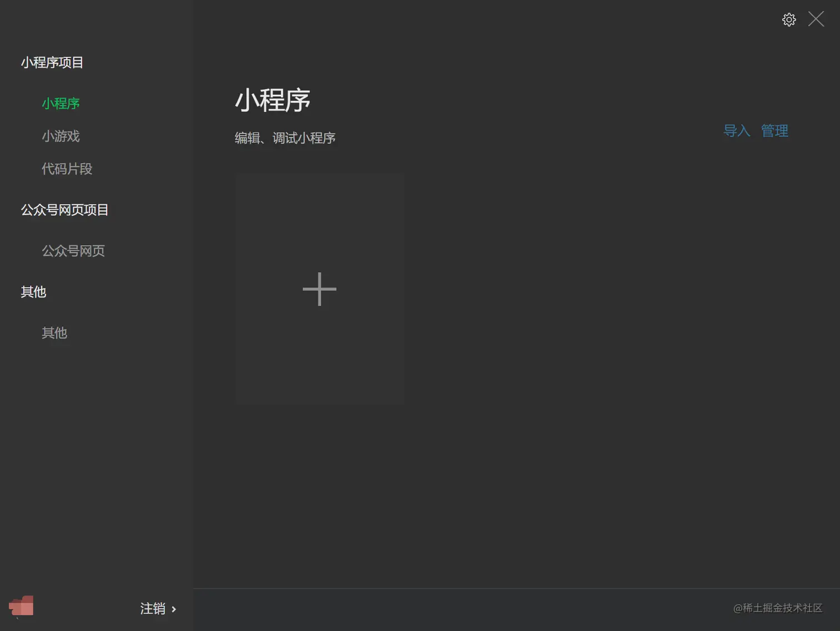
Task: Open the 代码片段 section
Action: pyautogui.click(x=67, y=169)
